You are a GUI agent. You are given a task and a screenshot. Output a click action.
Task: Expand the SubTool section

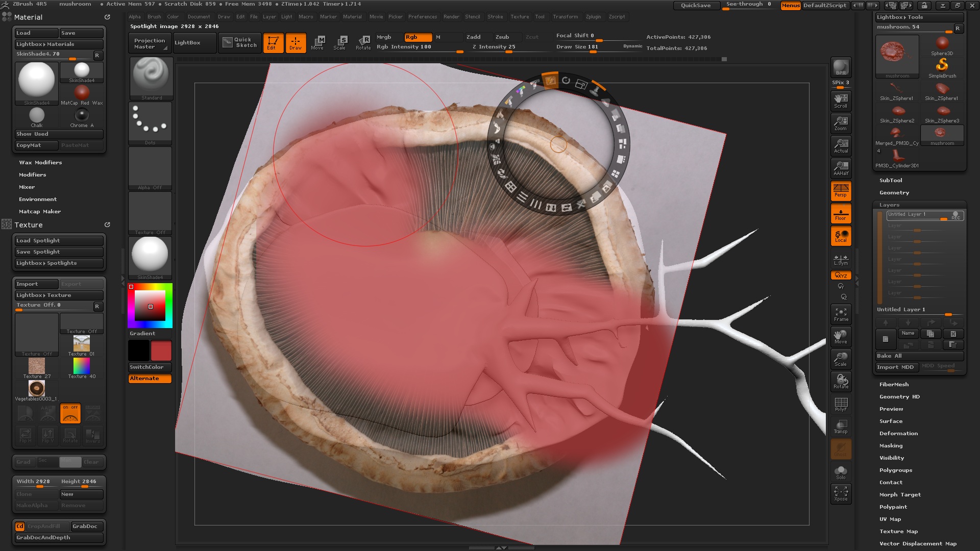891,181
